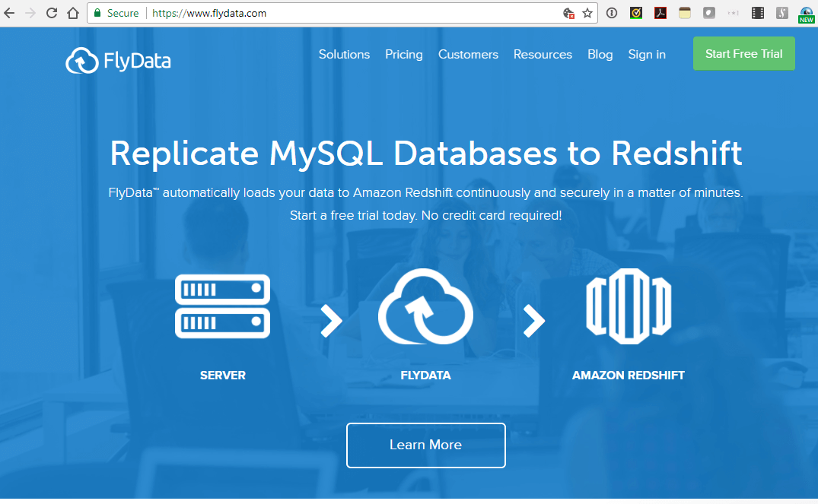
Task: Click the disabled translate icon
Action: click(568, 13)
